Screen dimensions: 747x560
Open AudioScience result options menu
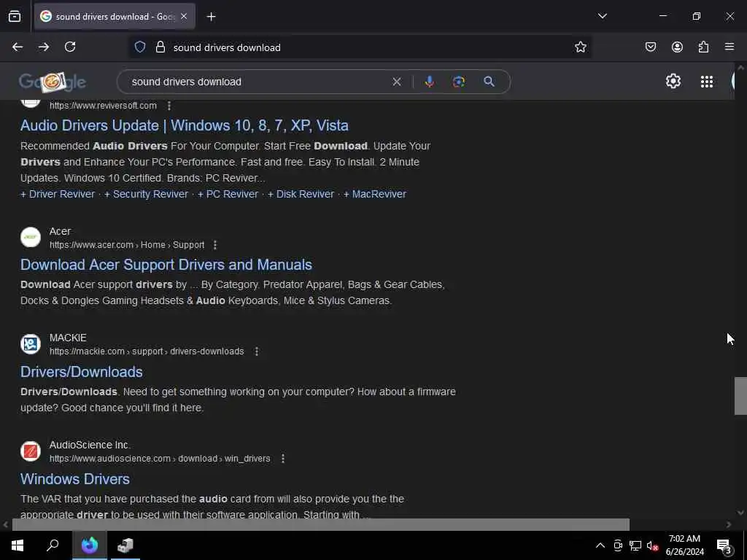[x=283, y=459]
